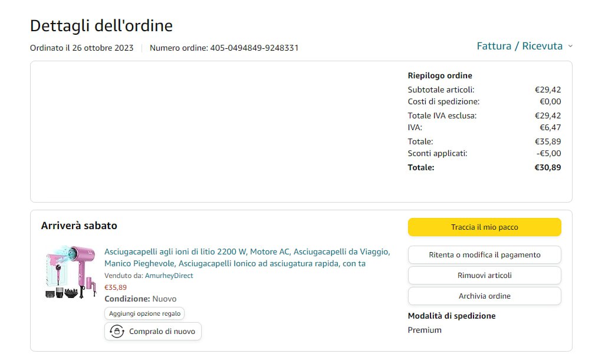Click the Arriverà sabato delivery heading

pyautogui.click(x=79, y=226)
